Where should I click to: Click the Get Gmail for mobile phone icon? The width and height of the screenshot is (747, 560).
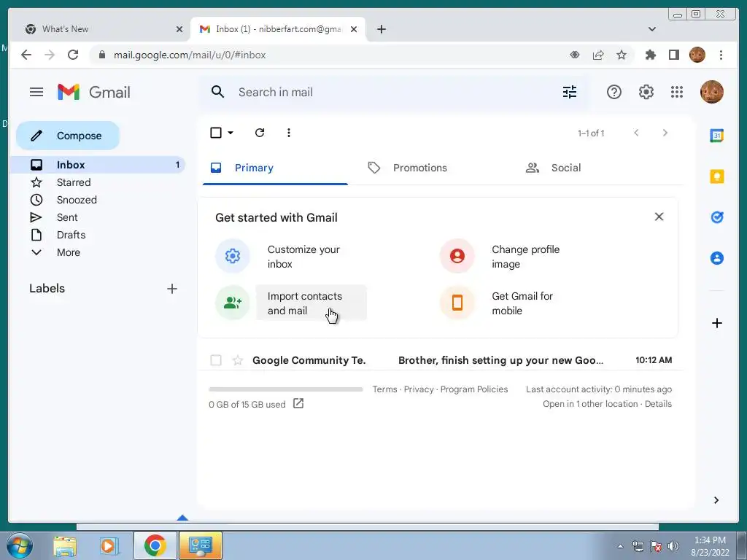457,303
